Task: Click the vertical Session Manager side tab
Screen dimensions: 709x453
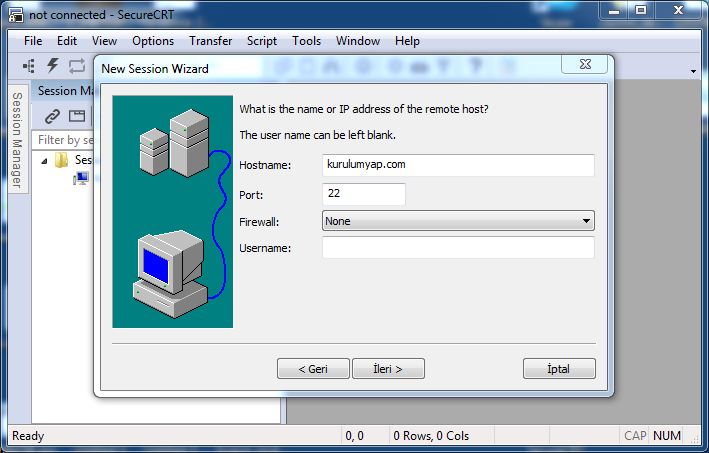Action: click(x=18, y=140)
